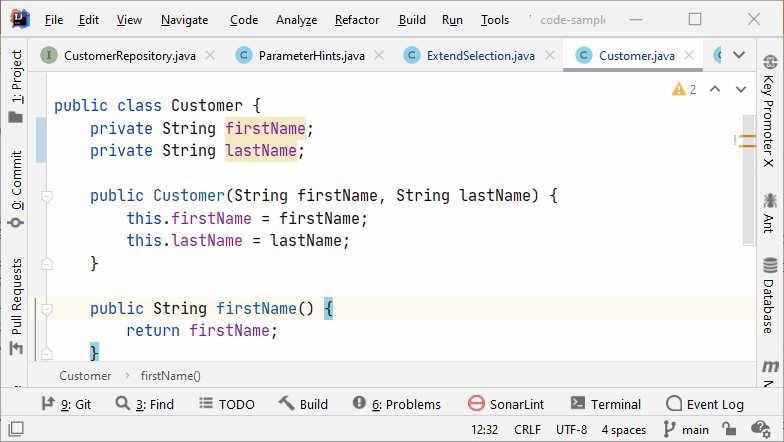Open the IntelliJ IDEA application logo menu
784x442 pixels.
[x=20, y=20]
